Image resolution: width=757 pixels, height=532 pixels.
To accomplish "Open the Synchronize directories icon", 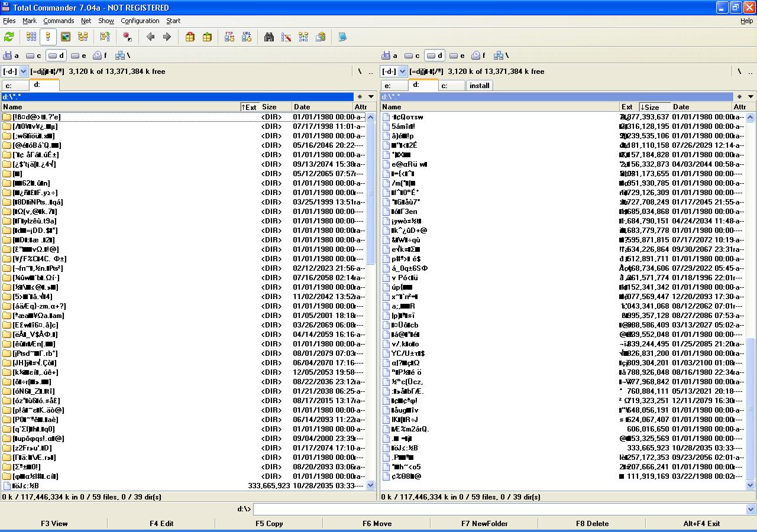I will click(303, 37).
